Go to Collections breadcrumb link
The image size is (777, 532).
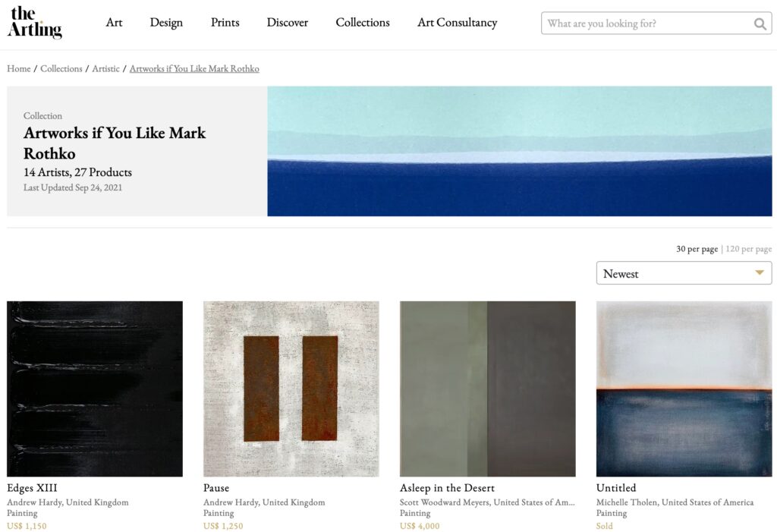click(61, 68)
